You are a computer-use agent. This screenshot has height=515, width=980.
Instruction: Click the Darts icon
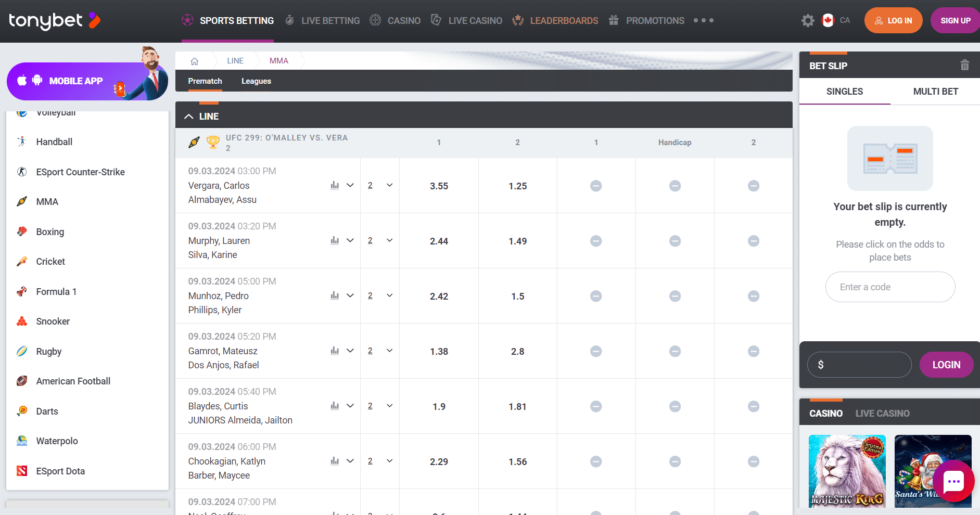point(22,411)
